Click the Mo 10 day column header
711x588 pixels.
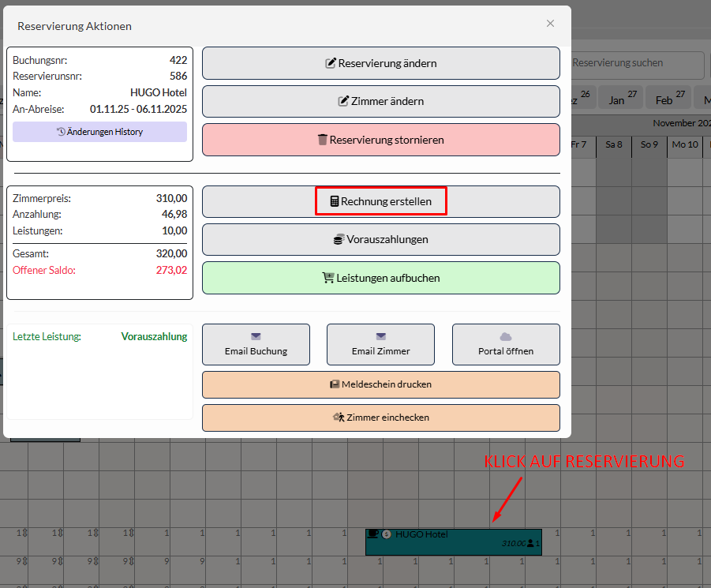click(684, 144)
